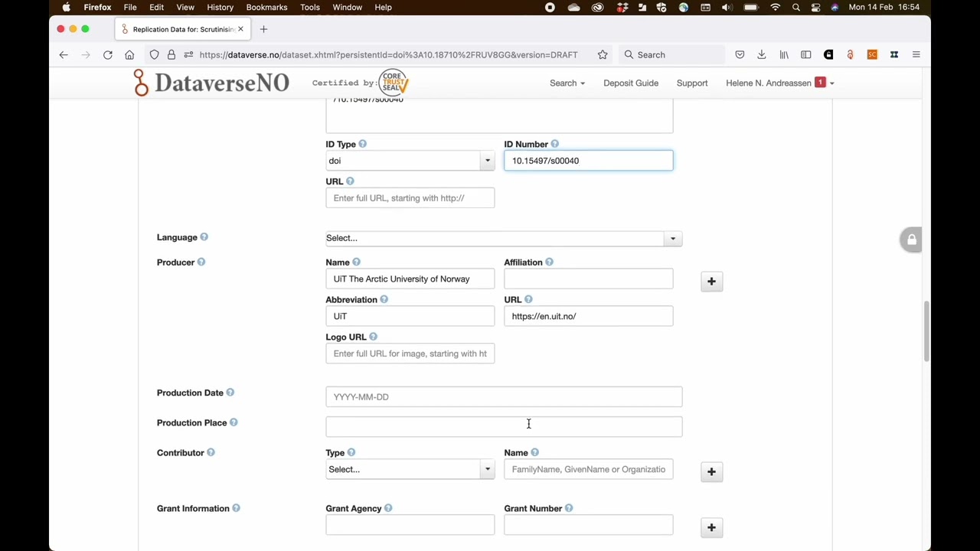Select the Replication Data browser tab
This screenshot has height=551, width=980.
click(x=182, y=29)
